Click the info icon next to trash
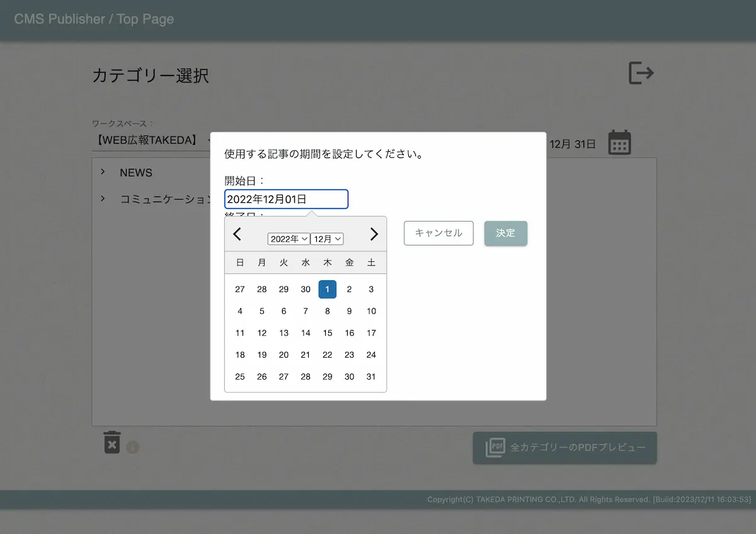 tap(132, 447)
